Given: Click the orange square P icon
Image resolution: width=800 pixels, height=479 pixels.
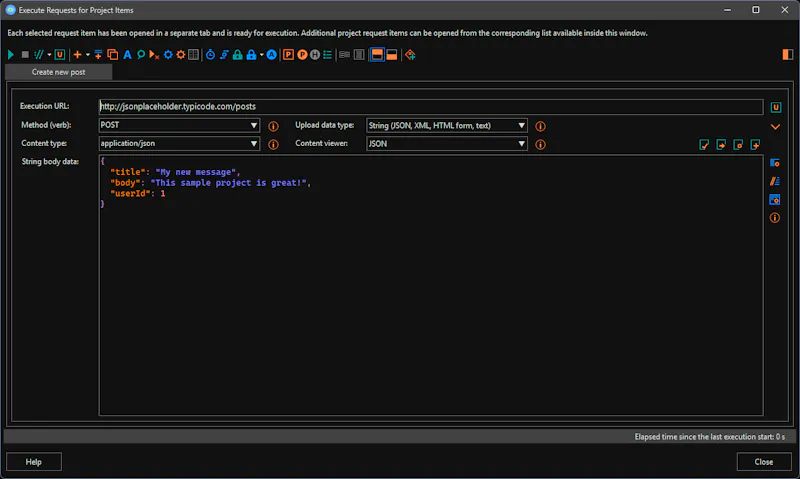Looking at the screenshot, I should (288, 55).
